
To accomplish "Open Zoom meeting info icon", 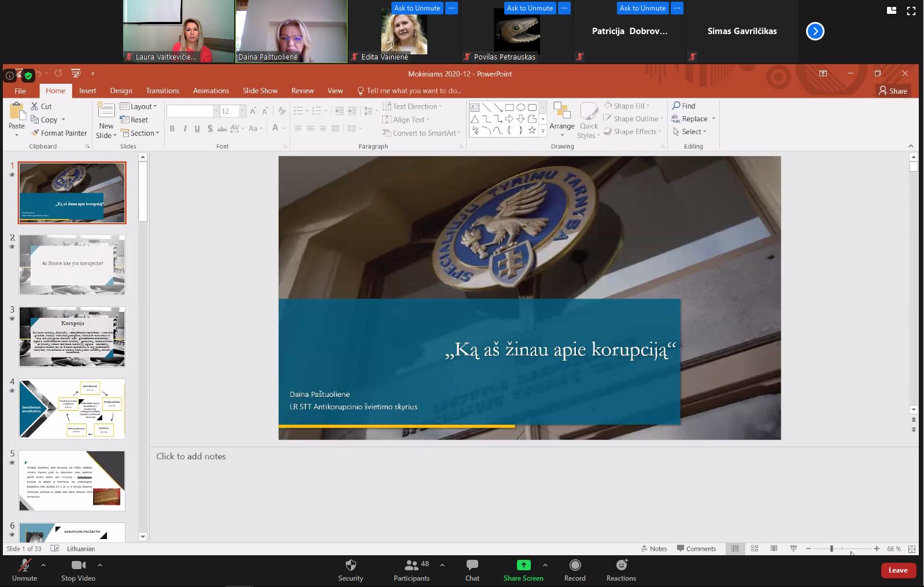I will click(x=10, y=75).
